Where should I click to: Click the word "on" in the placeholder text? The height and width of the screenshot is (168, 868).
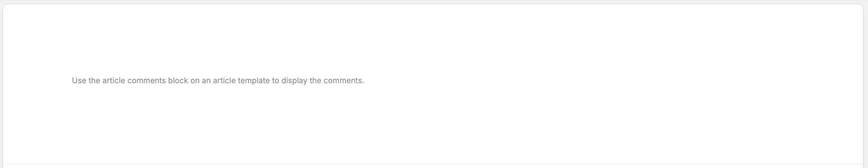[x=194, y=80]
